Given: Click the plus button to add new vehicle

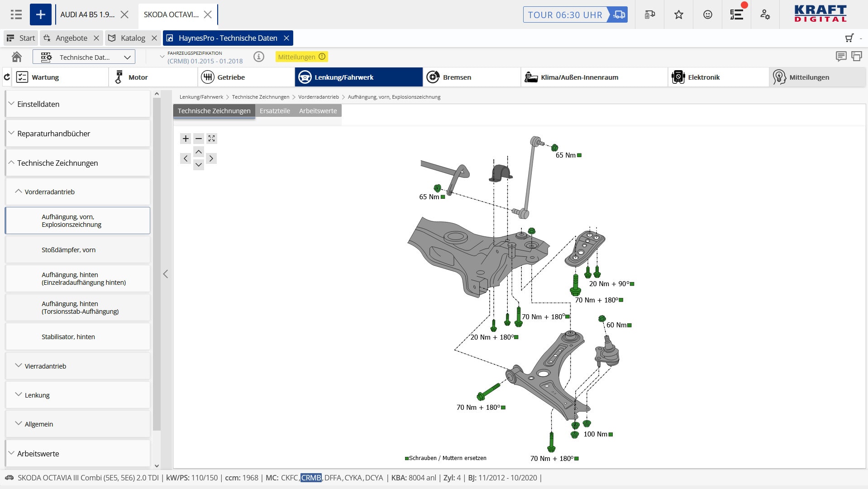Looking at the screenshot, I should coord(41,14).
